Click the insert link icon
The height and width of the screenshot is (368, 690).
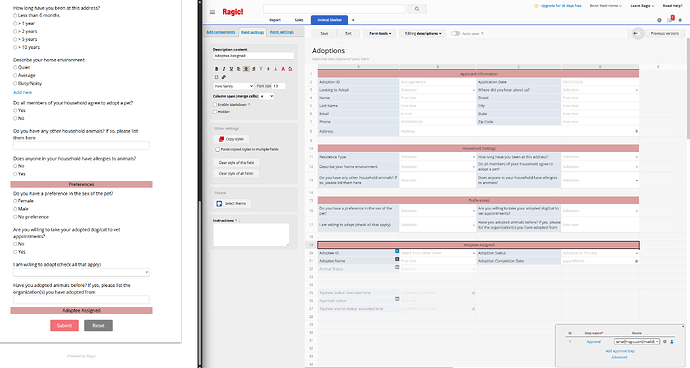[224, 77]
